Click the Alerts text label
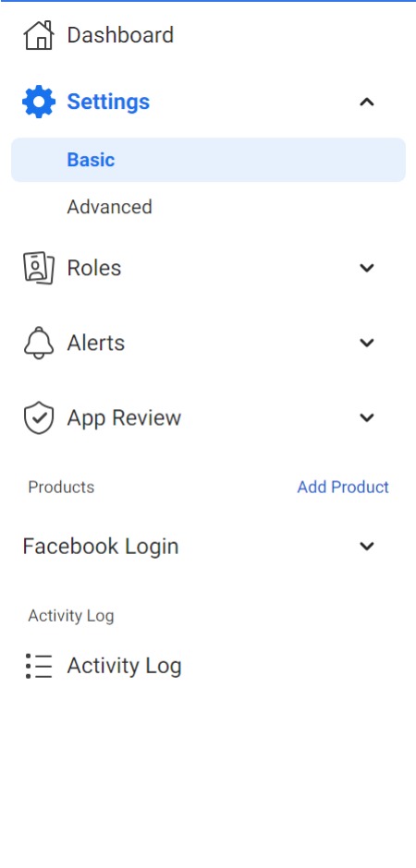This screenshot has width=416, height=868. click(96, 343)
